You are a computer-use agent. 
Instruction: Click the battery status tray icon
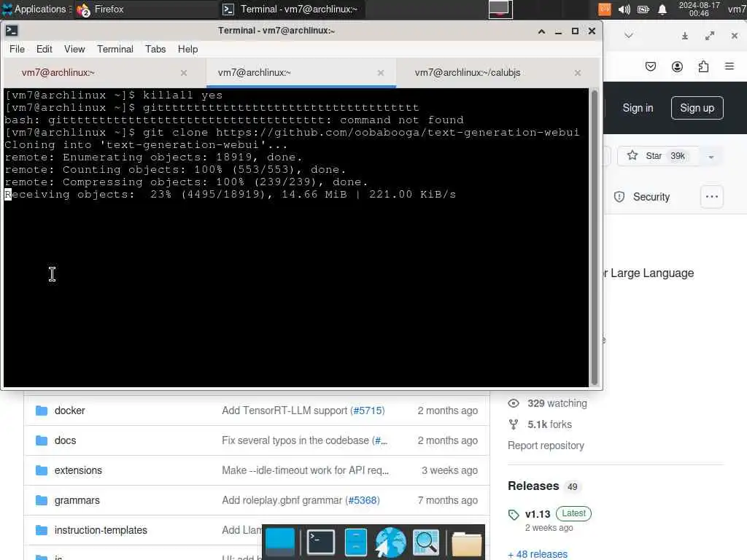point(643,9)
